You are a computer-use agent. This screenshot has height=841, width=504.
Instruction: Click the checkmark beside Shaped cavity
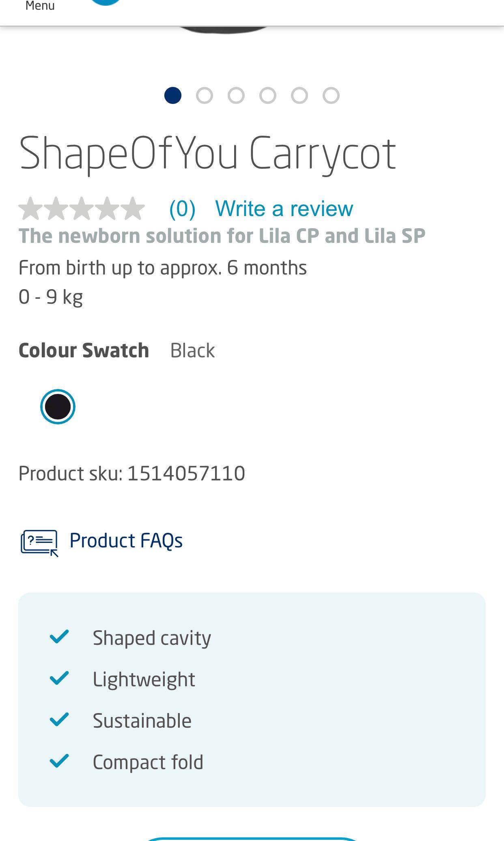[x=59, y=637]
